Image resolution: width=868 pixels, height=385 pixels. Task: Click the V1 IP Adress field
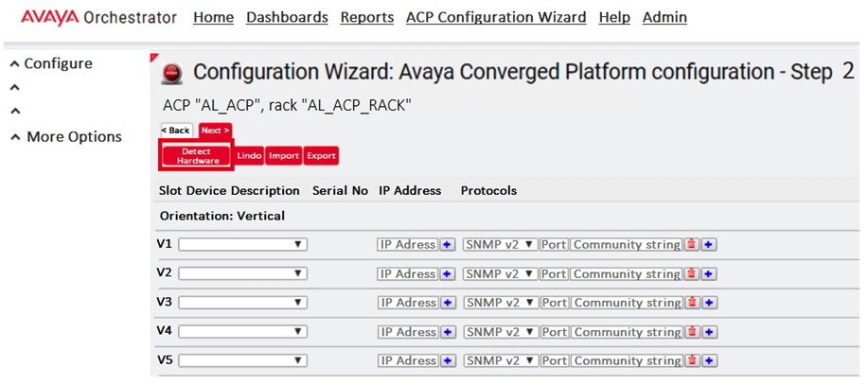pyautogui.click(x=408, y=244)
